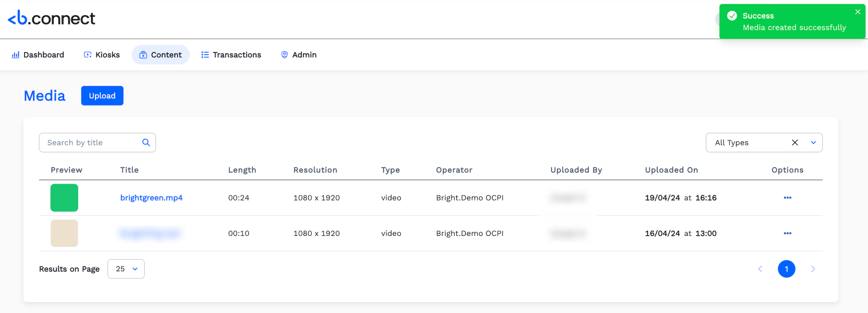This screenshot has width=868, height=313.
Task: Select the Content tab
Action: (x=160, y=55)
